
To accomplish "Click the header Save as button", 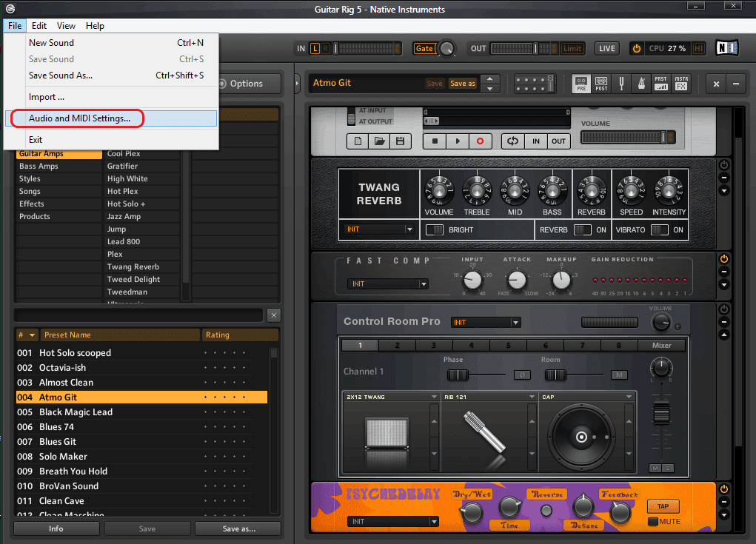I will [x=463, y=84].
